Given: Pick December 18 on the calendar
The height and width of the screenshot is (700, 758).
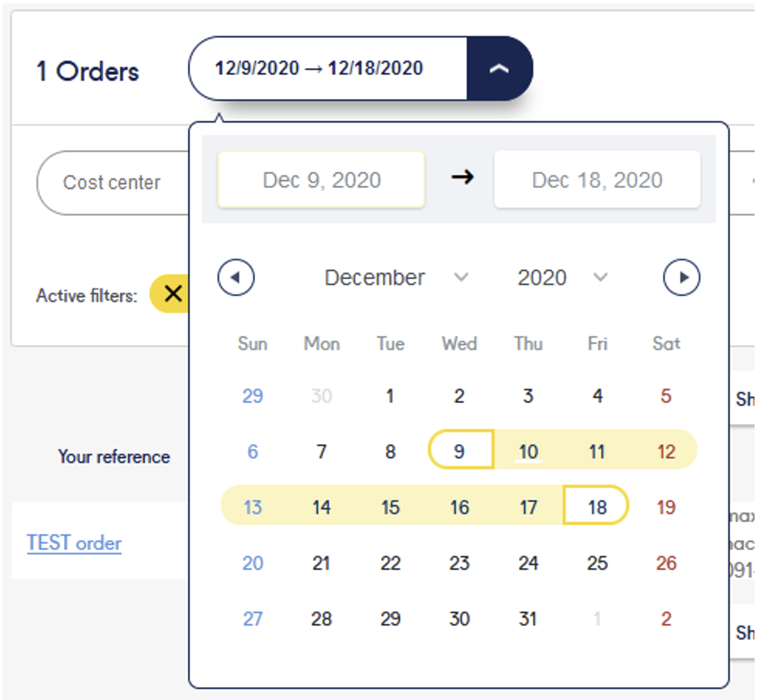Looking at the screenshot, I should pyautogui.click(x=597, y=507).
